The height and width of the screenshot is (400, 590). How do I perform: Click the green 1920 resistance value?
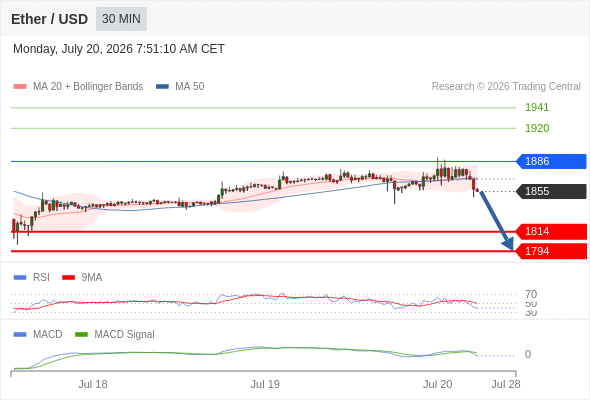[x=537, y=128]
